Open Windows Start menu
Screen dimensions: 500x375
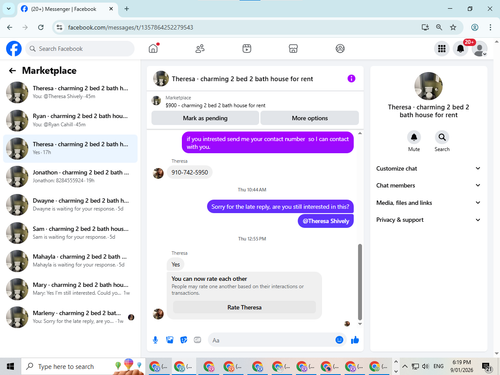click(10, 366)
